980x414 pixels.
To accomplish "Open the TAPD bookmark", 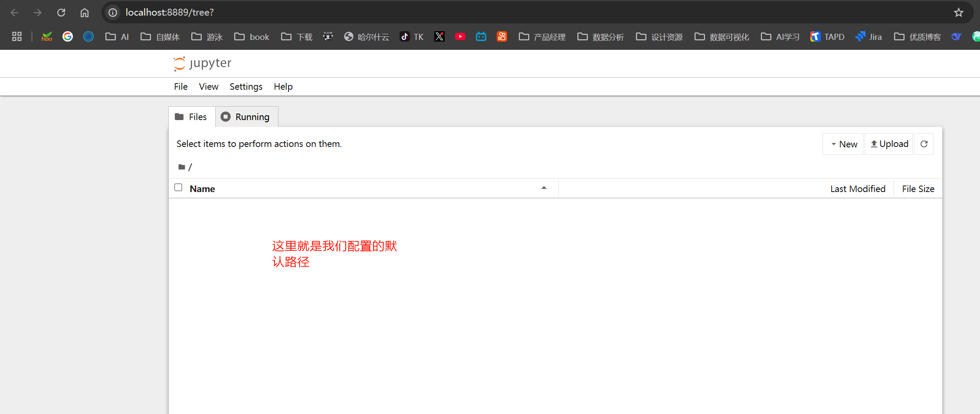I will coord(827,36).
